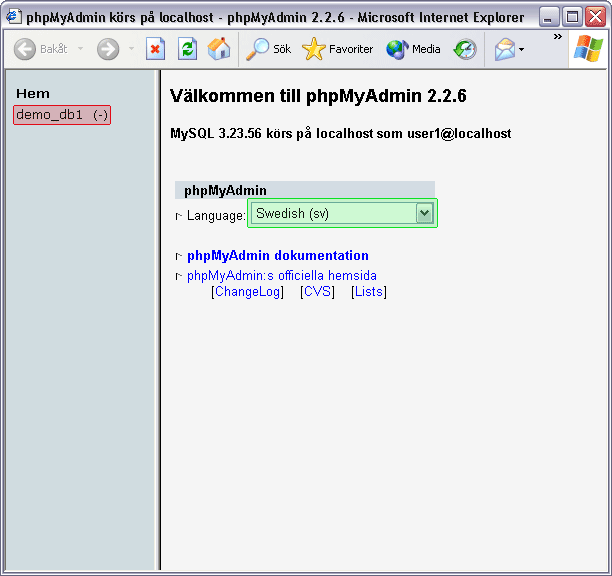Click the green Forward arrow button
The width and height of the screenshot is (612, 576).
point(108,49)
